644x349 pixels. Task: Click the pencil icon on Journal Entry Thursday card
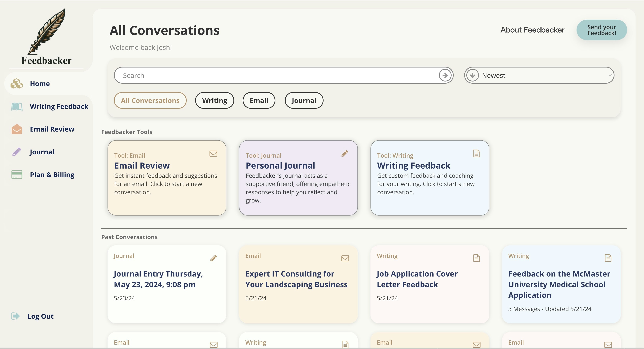point(214,258)
